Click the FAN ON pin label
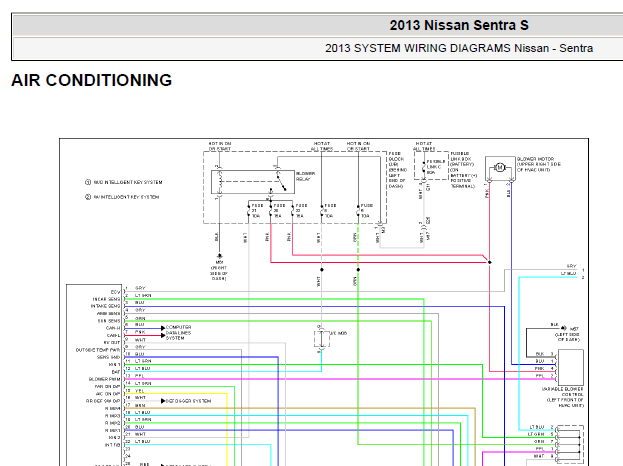 [x=108, y=386]
